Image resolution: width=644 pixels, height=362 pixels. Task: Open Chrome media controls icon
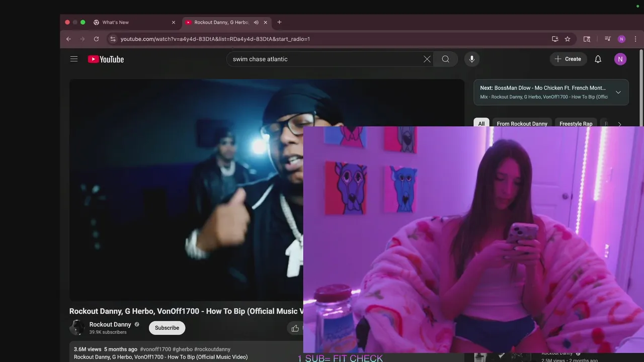[608, 39]
